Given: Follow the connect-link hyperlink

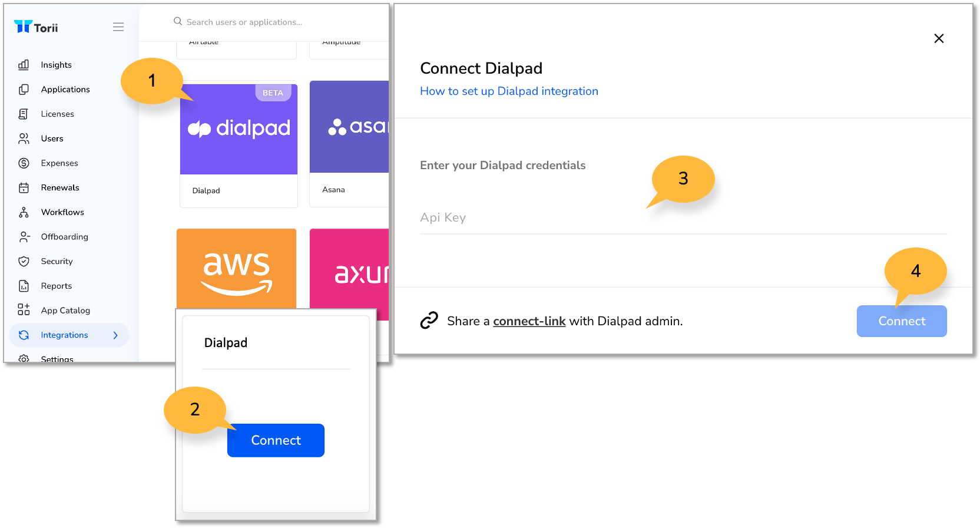Looking at the screenshot, I should pos(529,321).
